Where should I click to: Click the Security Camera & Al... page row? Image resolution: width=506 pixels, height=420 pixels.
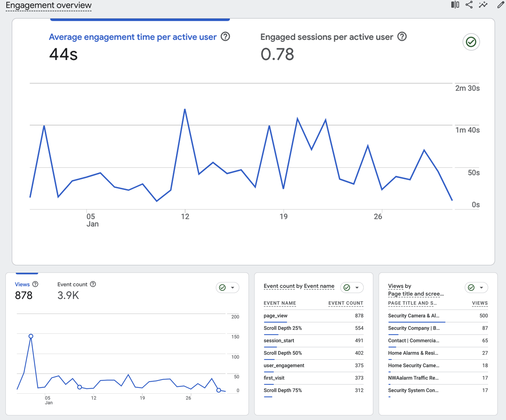point(413,316)
